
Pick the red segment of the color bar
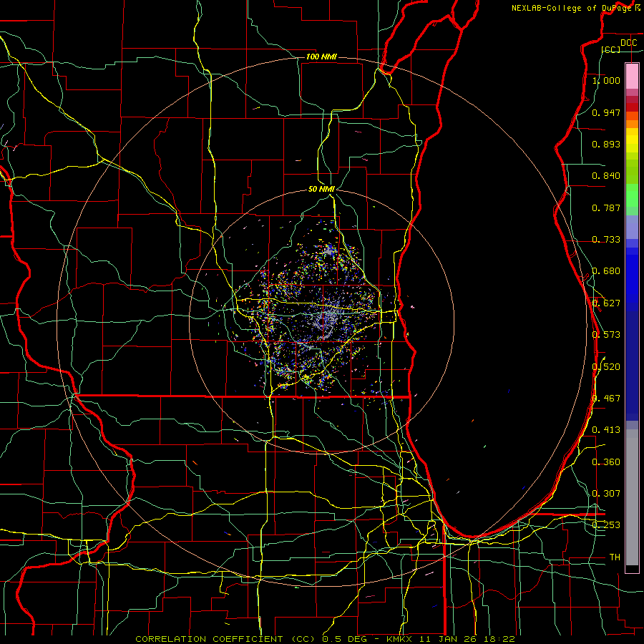click(632, 107)
